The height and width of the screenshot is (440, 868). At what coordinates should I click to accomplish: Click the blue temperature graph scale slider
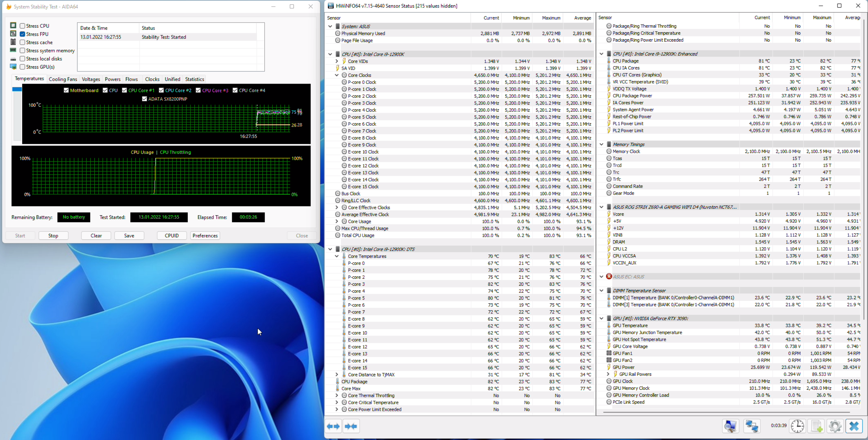coord(17,89)
